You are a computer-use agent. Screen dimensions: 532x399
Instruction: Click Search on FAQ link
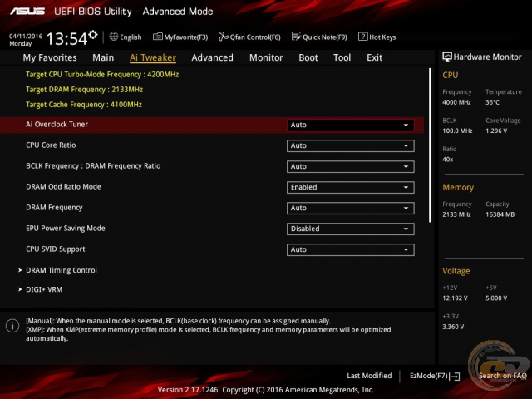click(502, 376)
